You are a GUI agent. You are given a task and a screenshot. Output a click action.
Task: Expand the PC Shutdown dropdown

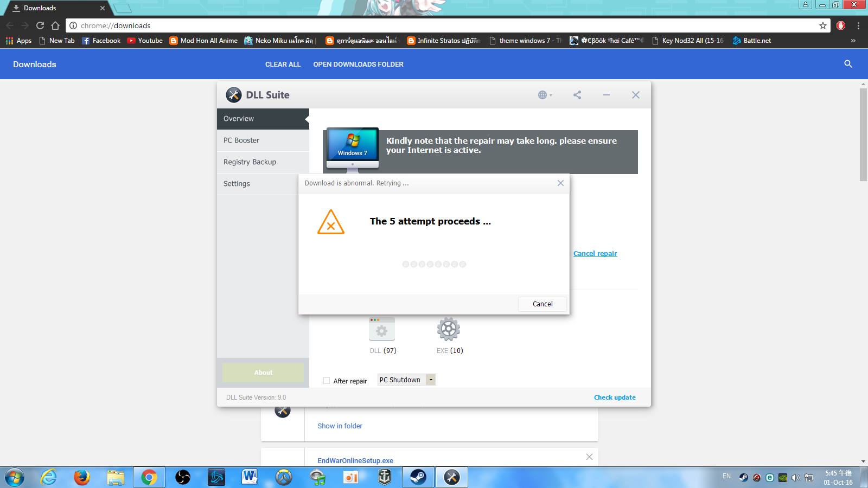point(431,380)
